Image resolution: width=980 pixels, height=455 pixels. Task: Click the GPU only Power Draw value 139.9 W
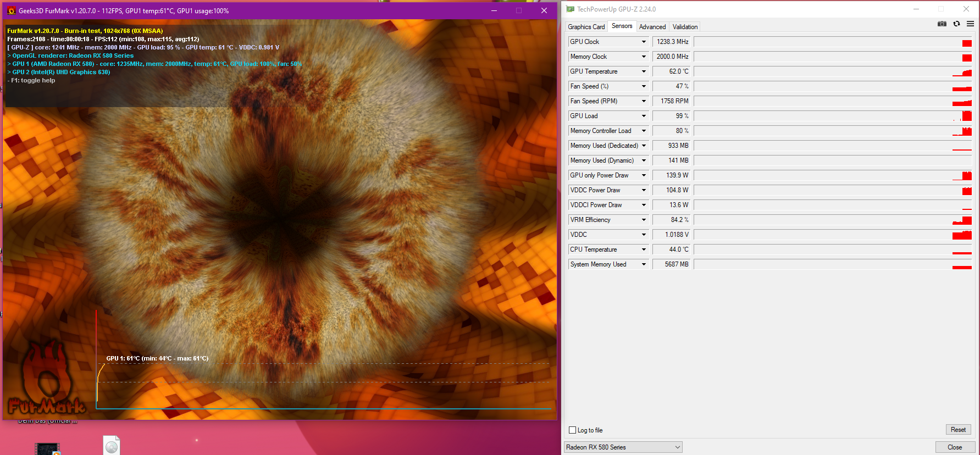coord(672,175)
